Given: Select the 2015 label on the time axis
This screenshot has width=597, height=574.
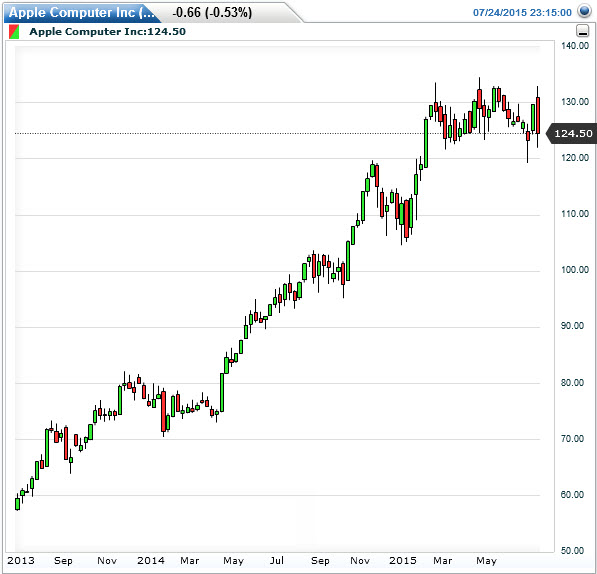Looking at the screenshot, I should tap(402, 560).
